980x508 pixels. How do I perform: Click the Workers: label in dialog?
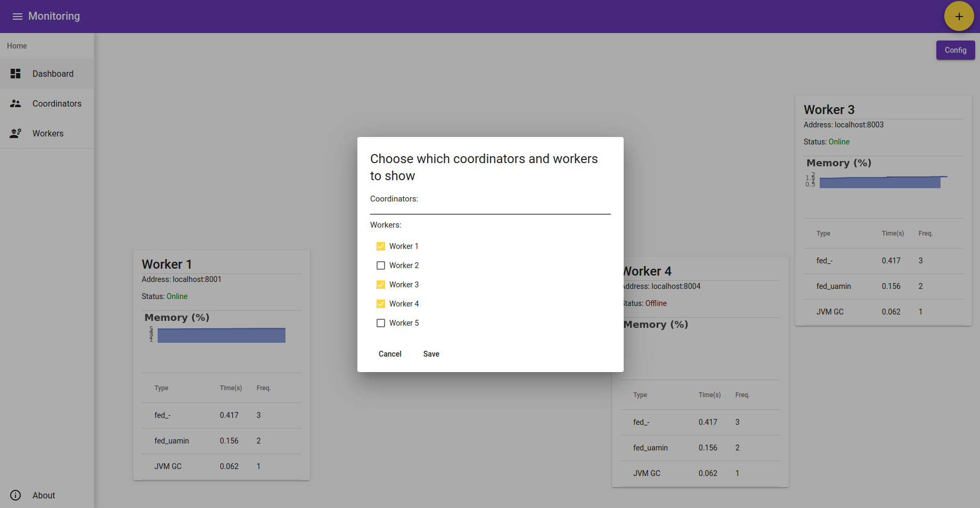click(386, 225)
